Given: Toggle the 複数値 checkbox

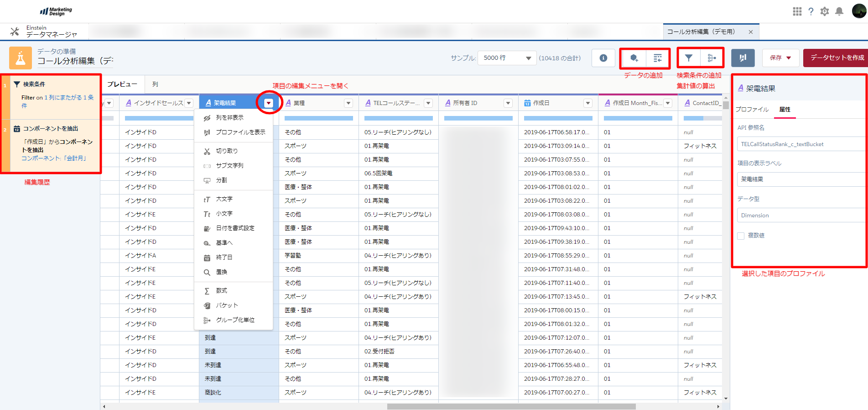Looking at the screenshot, I should tap(741, 236).
